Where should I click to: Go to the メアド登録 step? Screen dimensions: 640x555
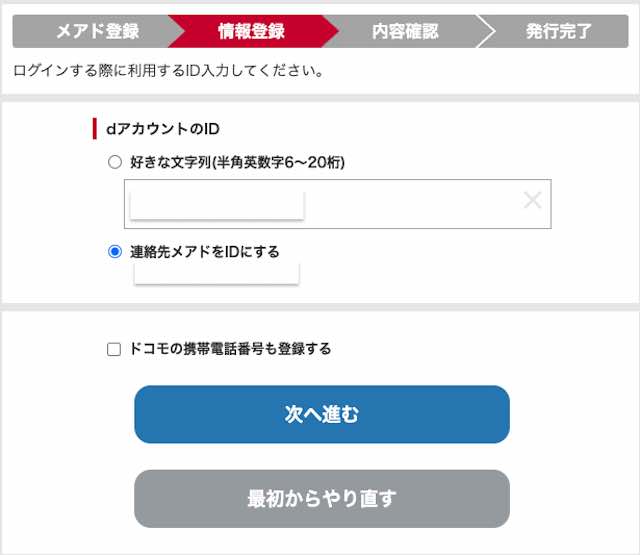click(92, 31)
